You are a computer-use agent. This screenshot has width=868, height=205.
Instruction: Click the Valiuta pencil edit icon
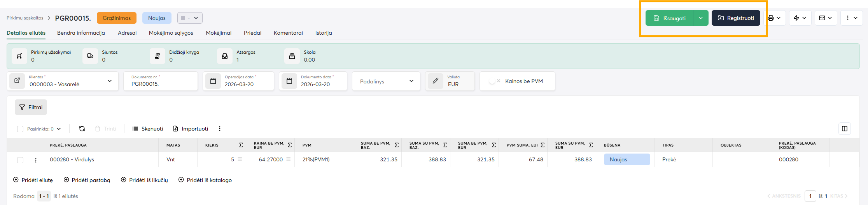pyautogui.click(x=436, y=81)
